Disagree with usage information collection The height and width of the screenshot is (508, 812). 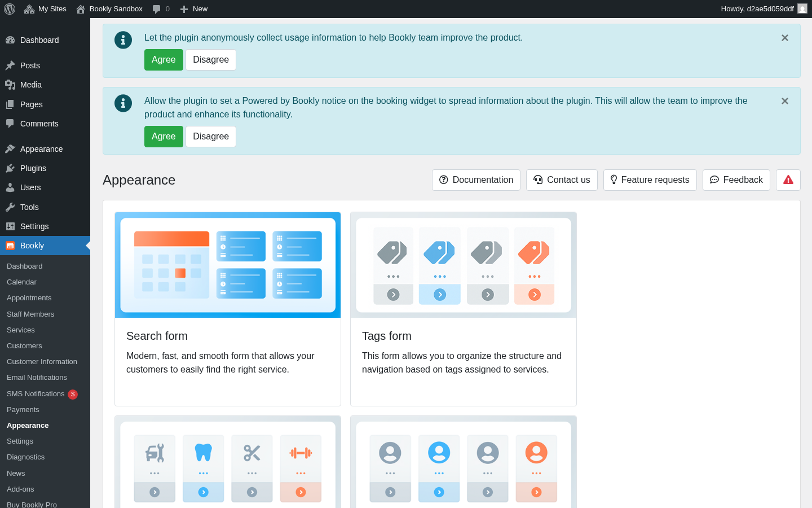211,60
